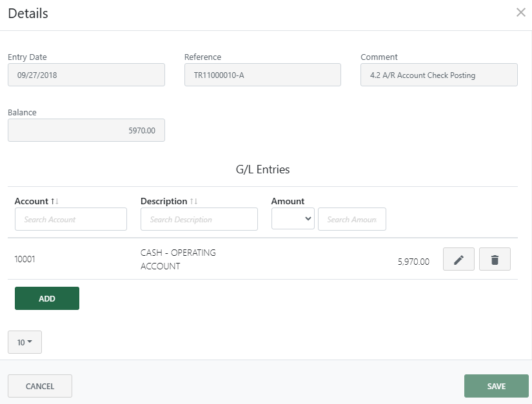Select the Comment field about A/R Check Posting

click(x=438, y=75)
